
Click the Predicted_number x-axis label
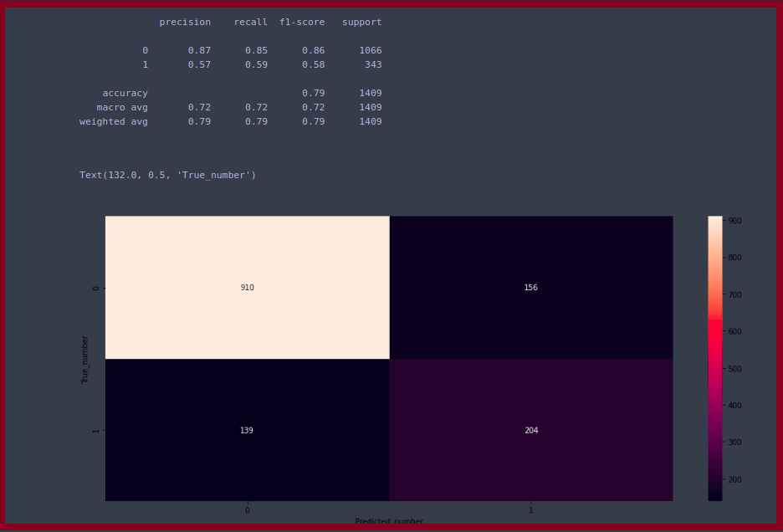point(389,521)
